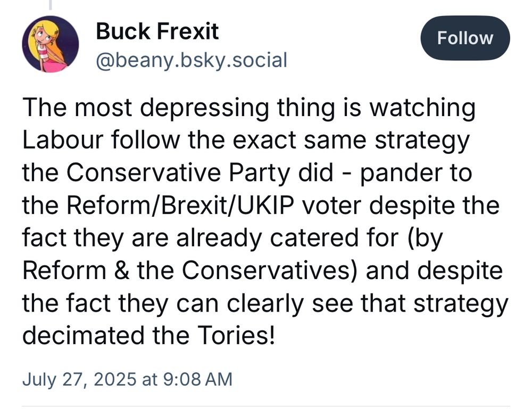Click the ampersand between Reform and Conservatives
The height and width of the screenshot is (417, 532).
tap(121, 271)
